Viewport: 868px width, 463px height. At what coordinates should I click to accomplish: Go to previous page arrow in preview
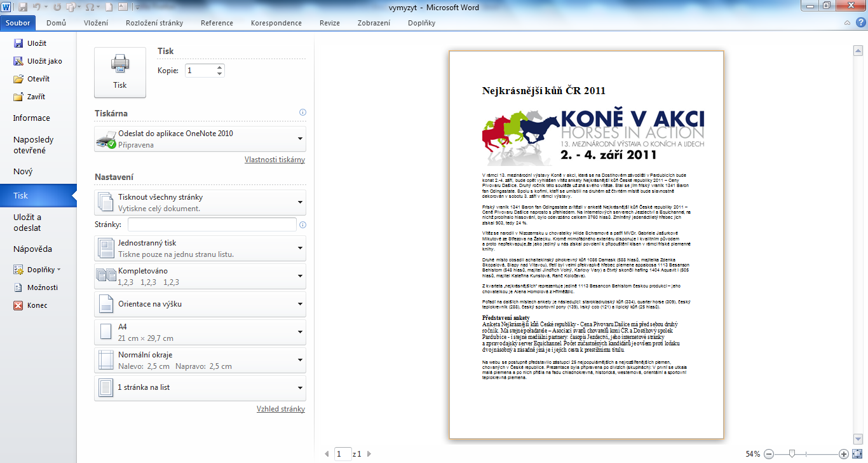(x=327, y=454)
